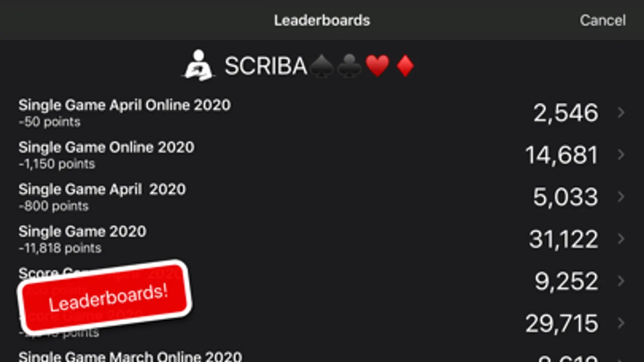Open the chevron next to 9,252
The width and height of the screenshot is (644, 362).
(x=621, y=281)
